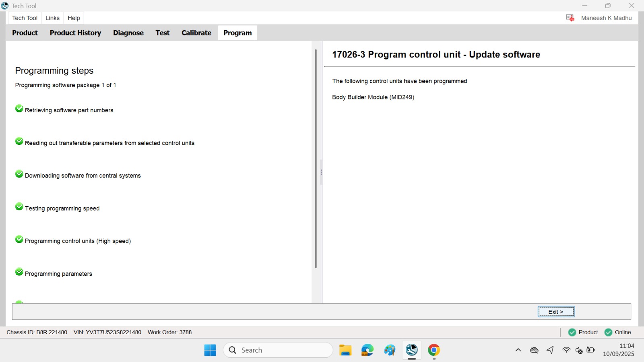This screenshot has height=362, width=644.
Task: Click the Maneesh K Madhu user name
Action: click(x=606, y=18)
